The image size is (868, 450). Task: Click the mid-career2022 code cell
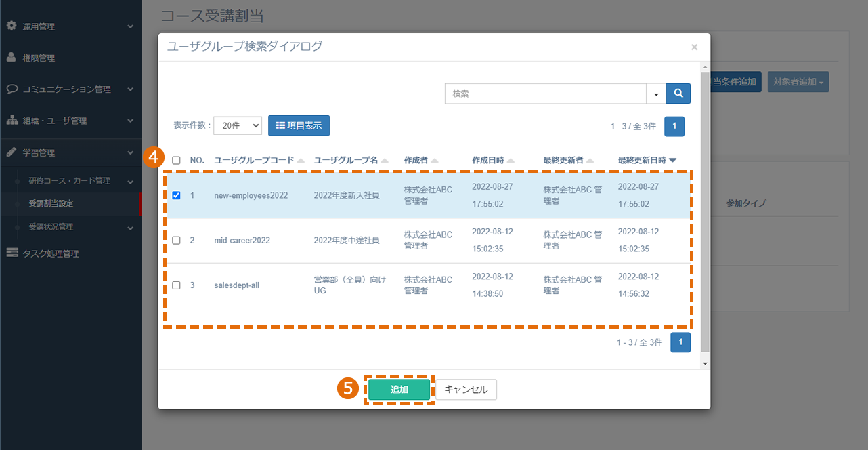pos(242,240)
